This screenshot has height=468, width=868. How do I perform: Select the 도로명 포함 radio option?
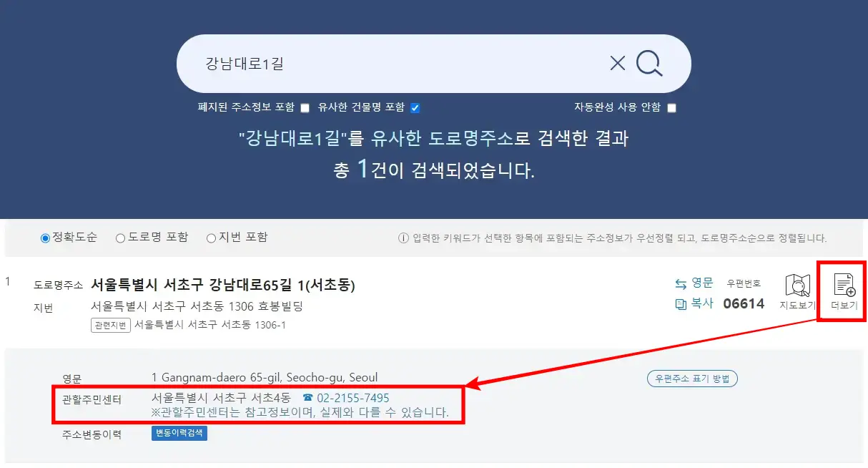[120, 238]
